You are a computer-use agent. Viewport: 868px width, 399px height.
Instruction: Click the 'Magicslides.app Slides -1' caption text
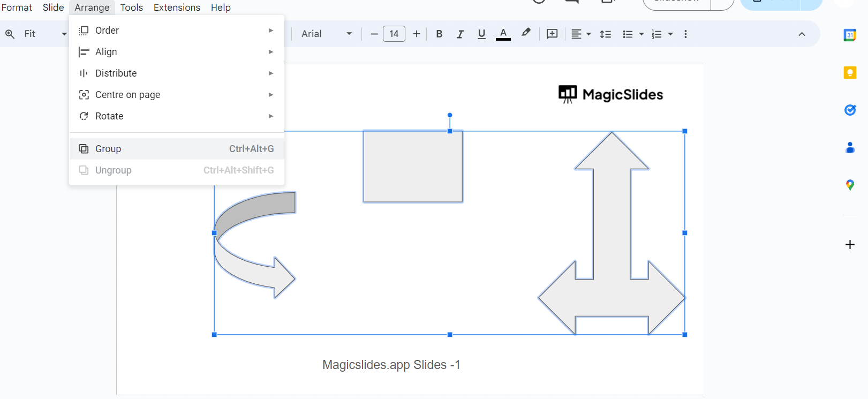click(x=391, y=365)
